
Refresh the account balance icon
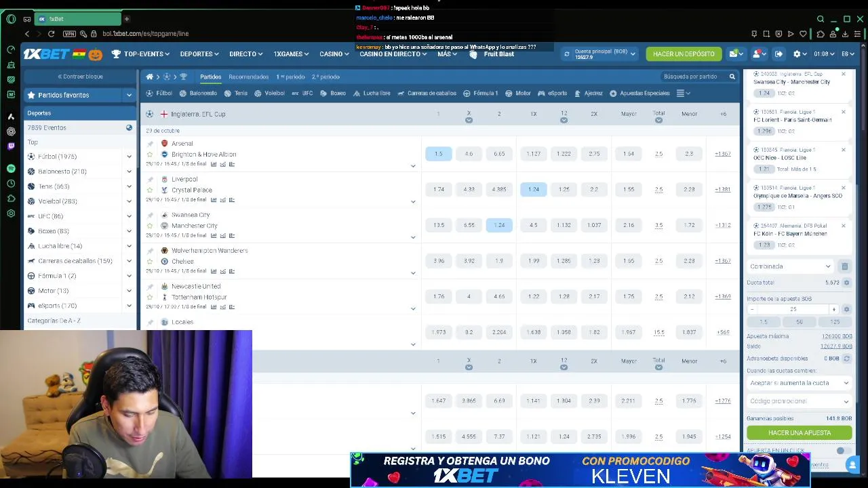566,54
